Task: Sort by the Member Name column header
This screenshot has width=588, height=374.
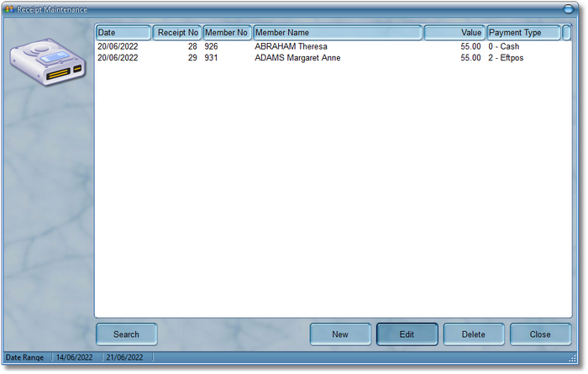Action: pyautogui.click(x=337, y=33)
